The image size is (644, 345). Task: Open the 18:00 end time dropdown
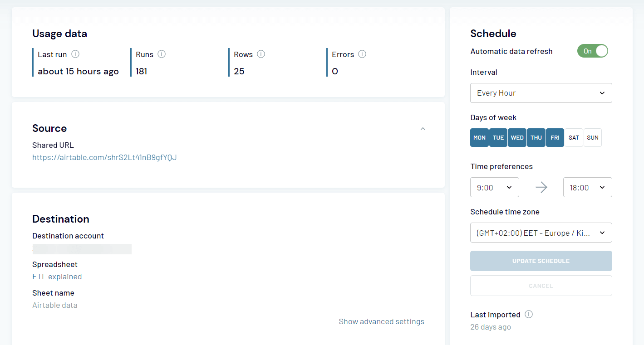[587, 187]
